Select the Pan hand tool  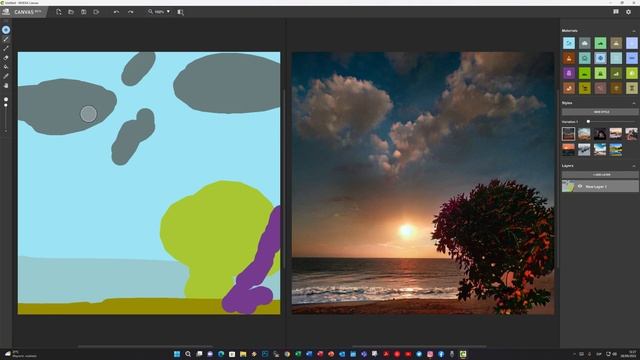(6, 86)
